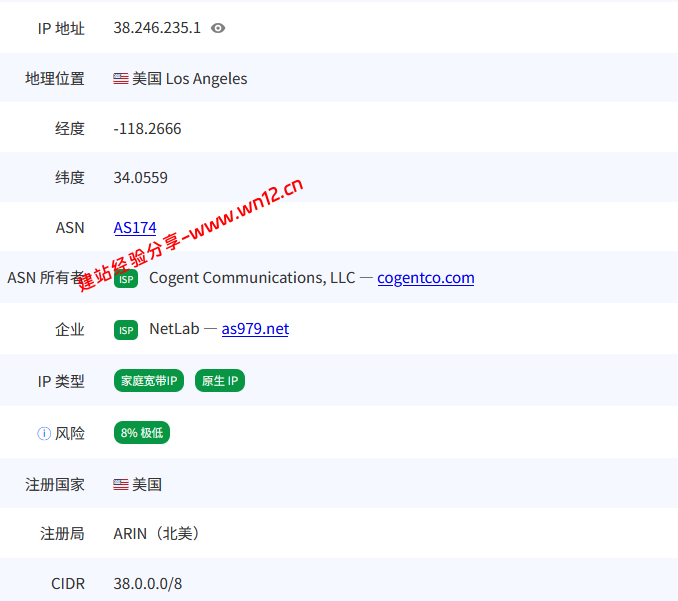Click the 纬度 label
The height and width of the screenshot is (601, 678).
[x=70, y=178]
